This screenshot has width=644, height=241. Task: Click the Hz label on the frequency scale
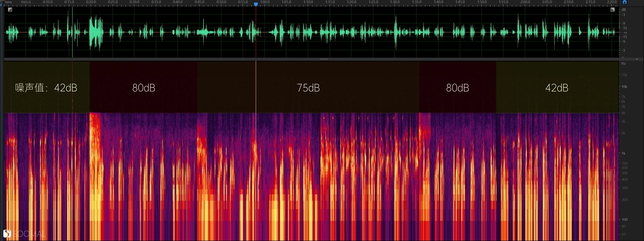[x=624, y=64]
